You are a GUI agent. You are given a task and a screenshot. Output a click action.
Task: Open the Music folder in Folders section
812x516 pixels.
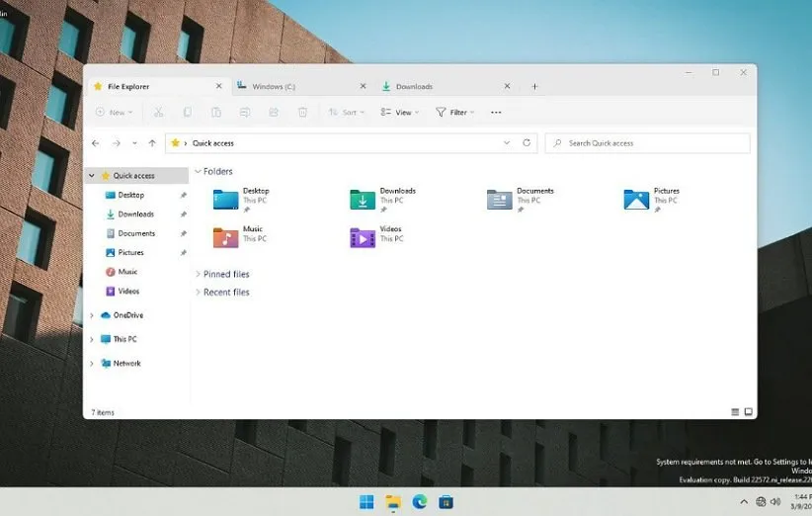(x=226, y=237)
